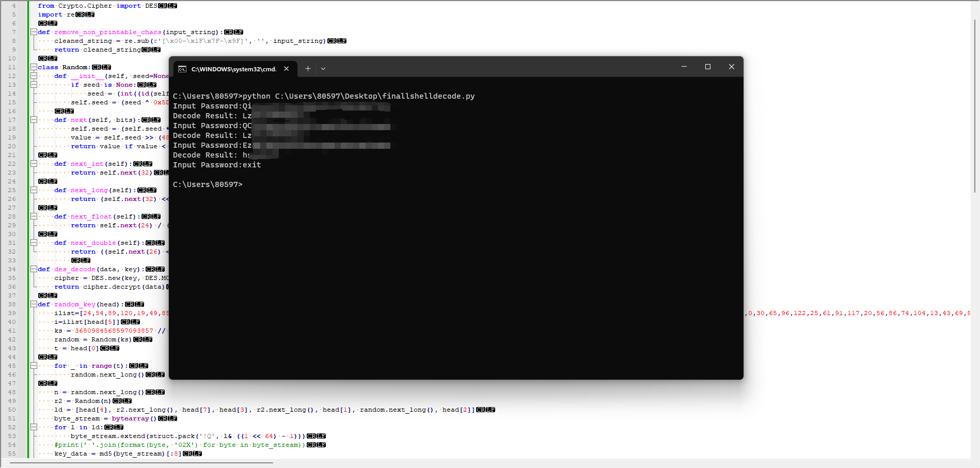
Task: Collapse the 'def next(self, bits)' fold
Action: click(33, 120)
